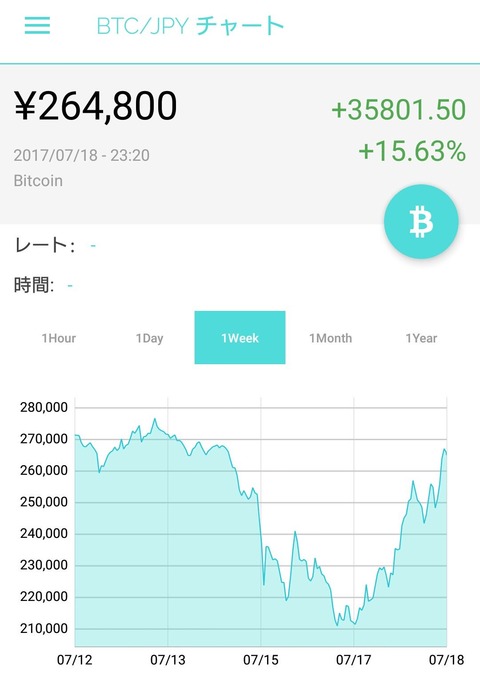Click the 2017/07/18 - 23:20 timestamp

82,155
